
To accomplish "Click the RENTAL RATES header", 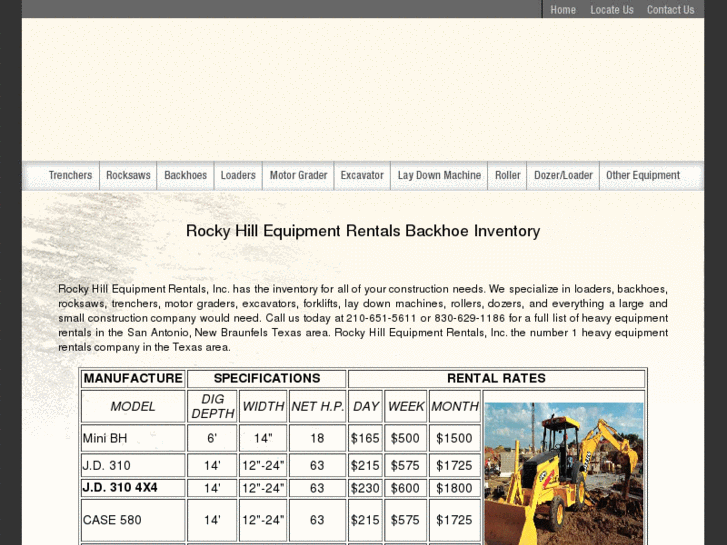I will pos(496,378).
